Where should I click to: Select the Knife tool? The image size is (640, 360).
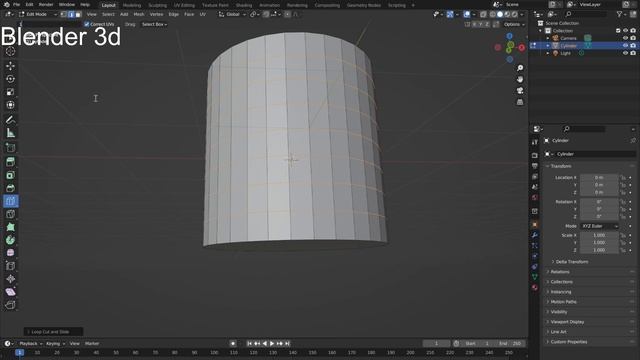click(x=11, y=214)
